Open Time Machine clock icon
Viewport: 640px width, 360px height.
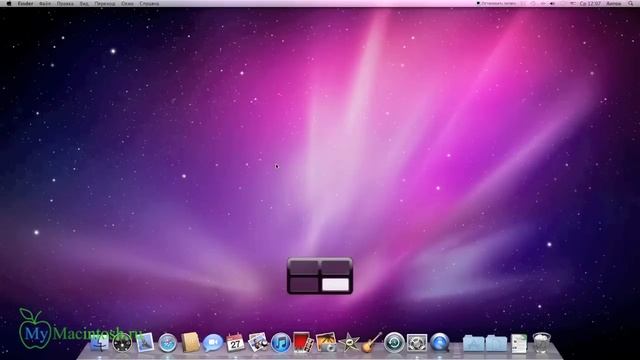[x=394, y=342]
